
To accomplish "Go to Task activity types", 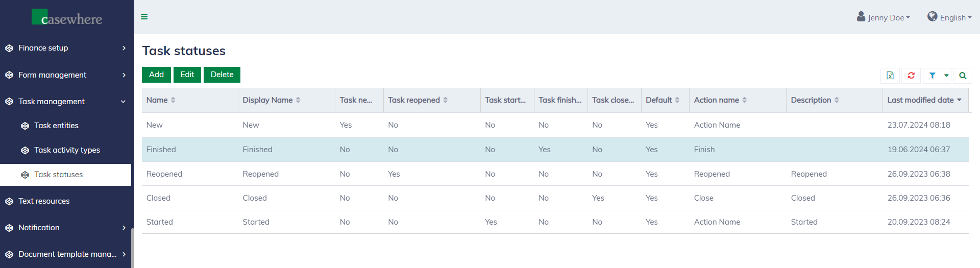I will (67, 150).
